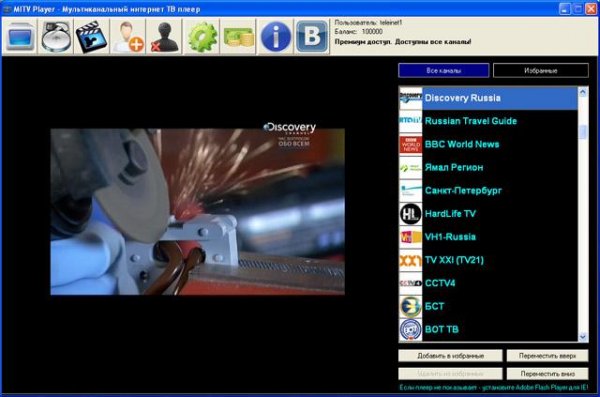
Task: Close the MITV Player window
Action: click(x=591, y=9)
